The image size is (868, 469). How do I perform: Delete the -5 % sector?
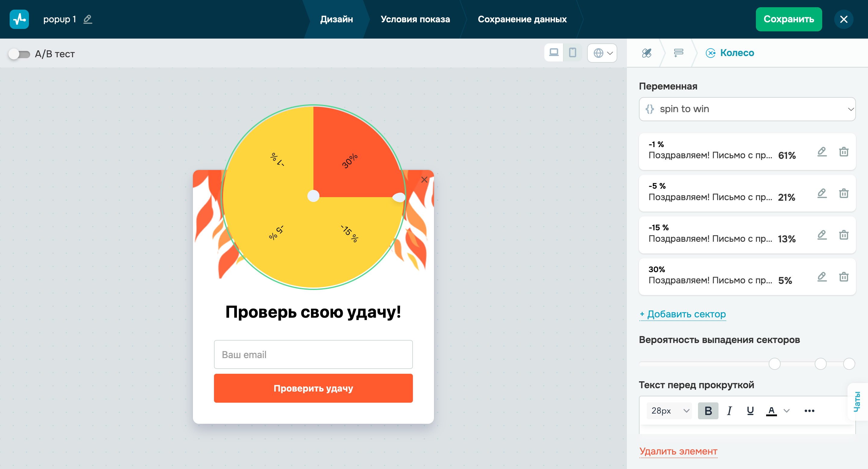pyautogui.click(x=844, y=194)
